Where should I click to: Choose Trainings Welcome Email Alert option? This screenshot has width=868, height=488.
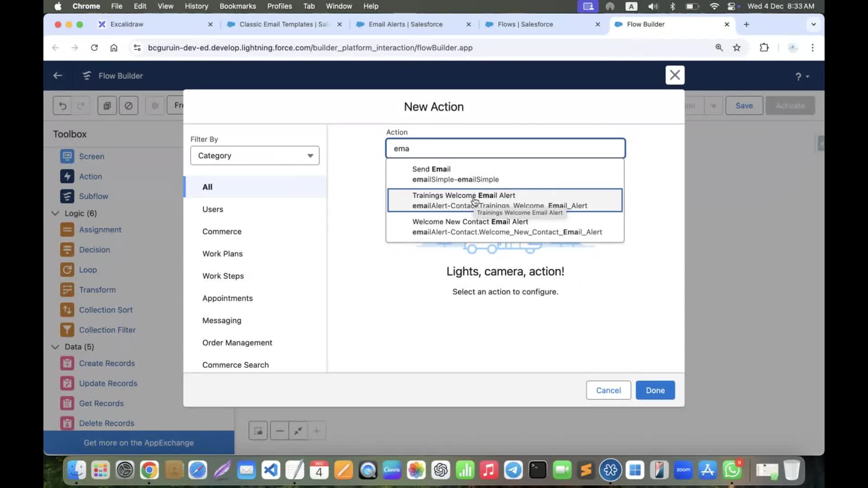coord(505,200)
